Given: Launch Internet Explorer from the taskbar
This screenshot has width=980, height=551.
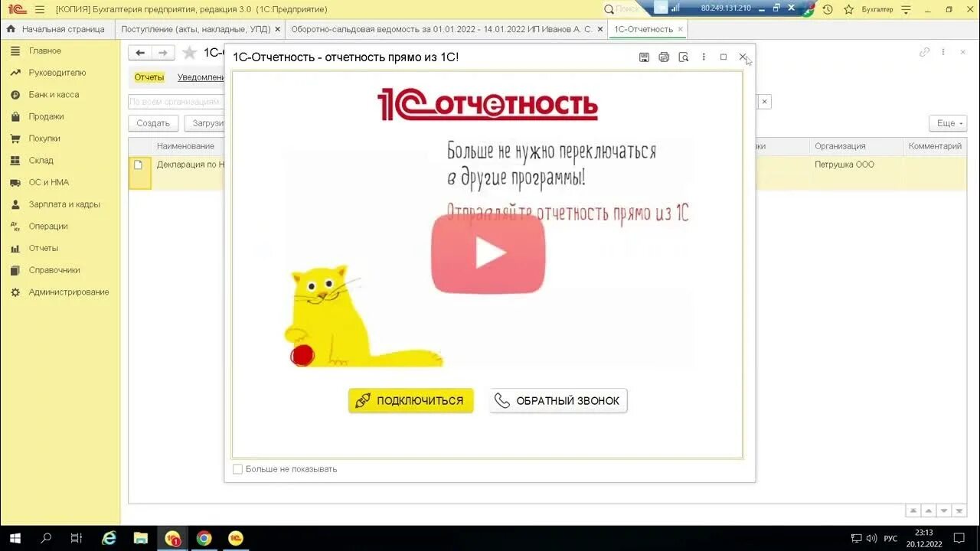Looking at the screenshot, I should point(109,538).
